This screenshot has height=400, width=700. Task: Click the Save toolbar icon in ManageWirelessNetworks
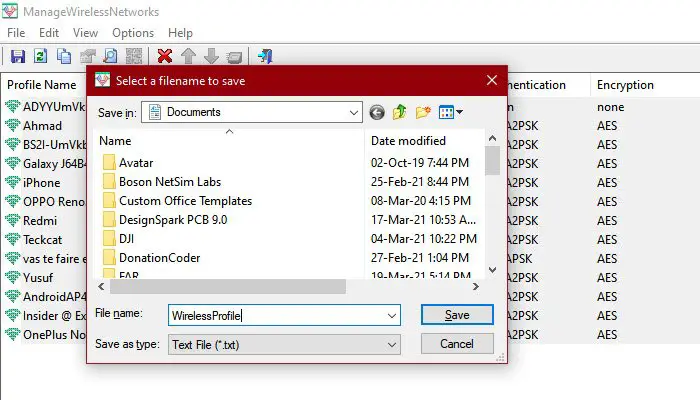(x=17, y=56)
